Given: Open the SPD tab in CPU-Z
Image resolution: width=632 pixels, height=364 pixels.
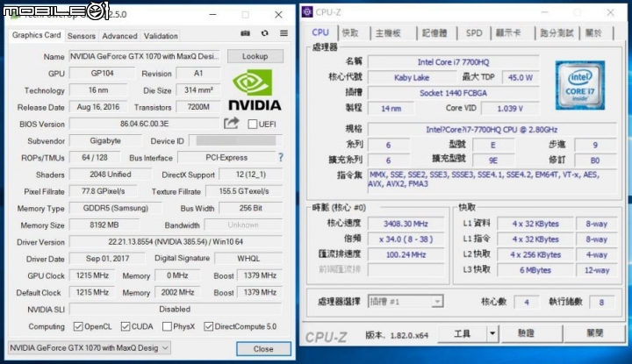Looking at the screenshot, I should coord(474,33).
